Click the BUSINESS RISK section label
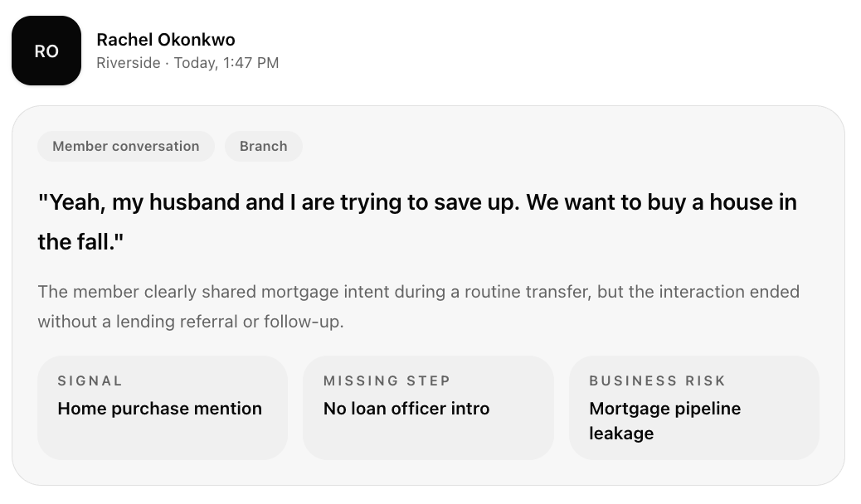 (x=657, y=380)
